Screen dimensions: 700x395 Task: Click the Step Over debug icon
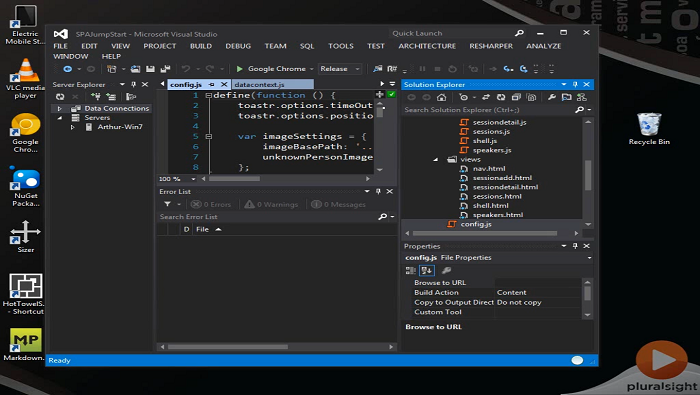coord(524,69)
